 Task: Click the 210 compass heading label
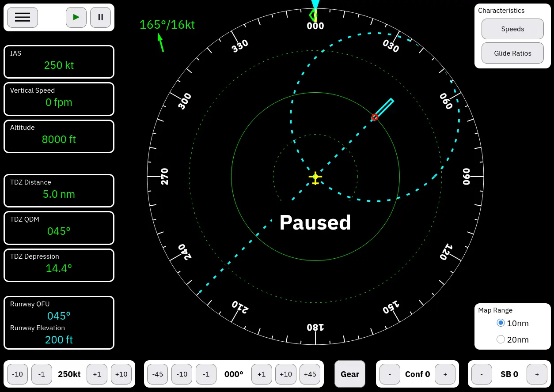click(240, 307)
